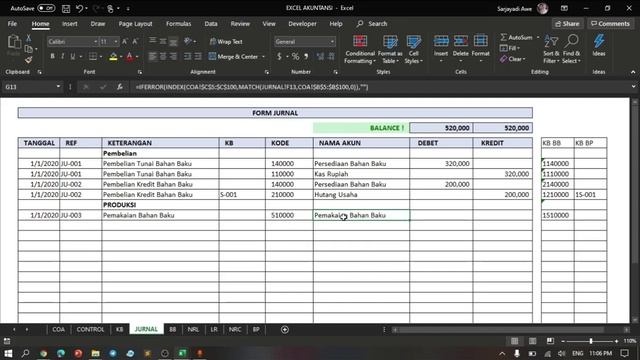Open the Merge & Center dropdown arrow
This screenshot has height=360, width=640.
pyautogui.click(x=263, y=57)
